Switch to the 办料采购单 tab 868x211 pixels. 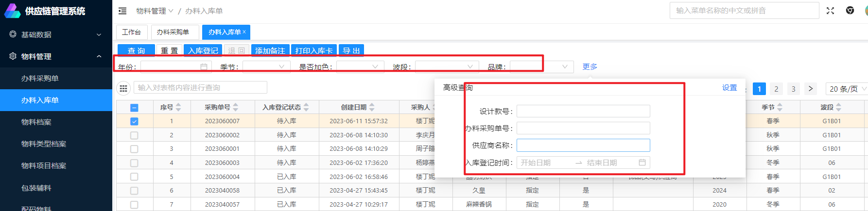click(173, 32)
